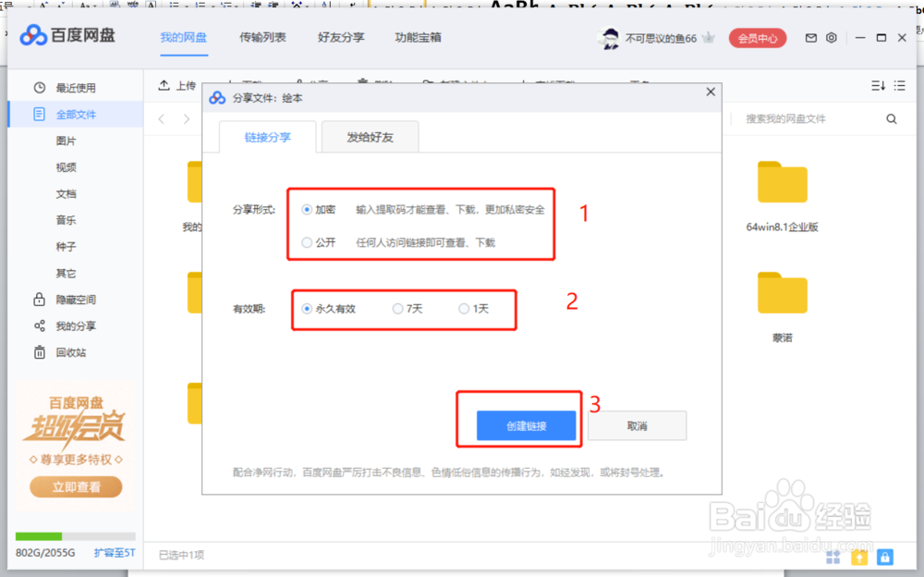Click the search magnifier icon
The height and width of the screenshot is (577, 924).
(892, 119)
